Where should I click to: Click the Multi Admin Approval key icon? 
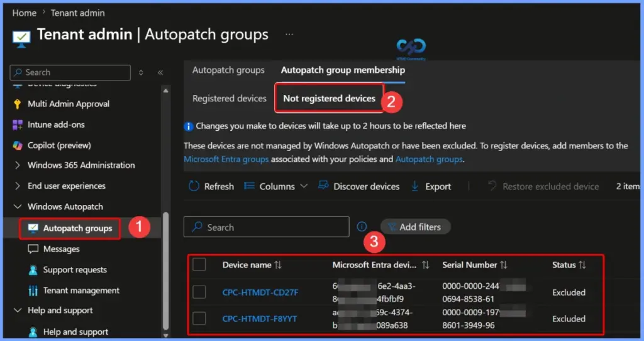click(x=17, y=104)
